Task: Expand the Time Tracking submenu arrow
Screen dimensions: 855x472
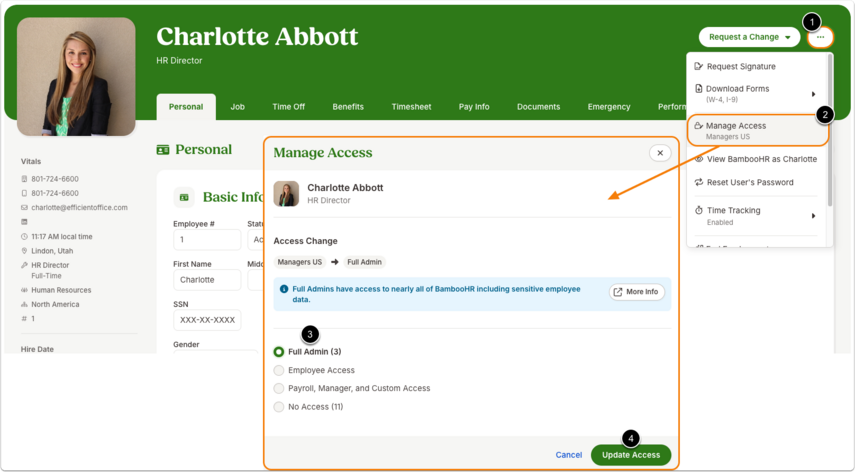Action: (x=813, y=216)
